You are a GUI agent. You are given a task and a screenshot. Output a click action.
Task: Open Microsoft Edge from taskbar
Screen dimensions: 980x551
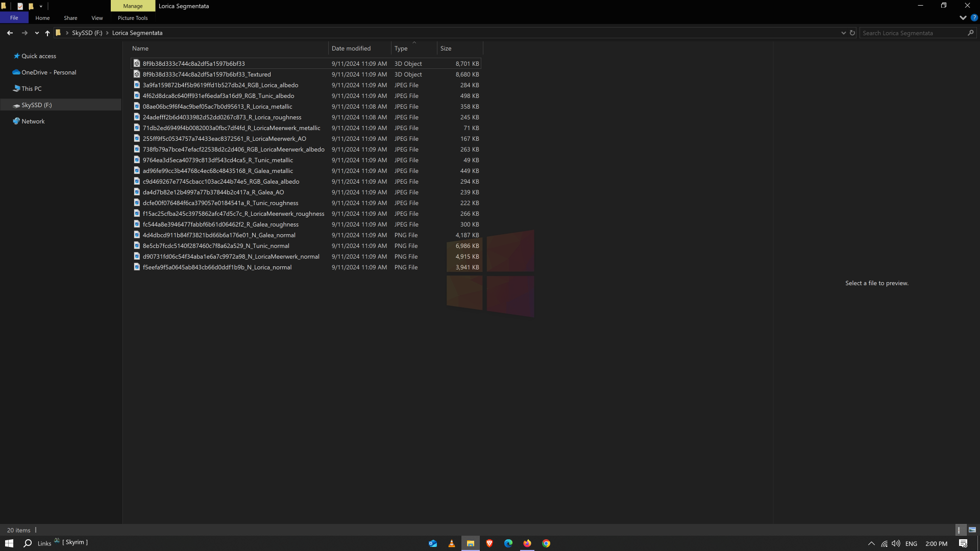click(508, 543)
